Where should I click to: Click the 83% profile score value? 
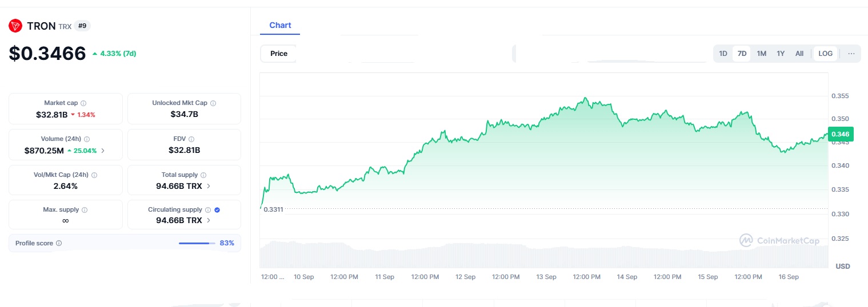227,243
